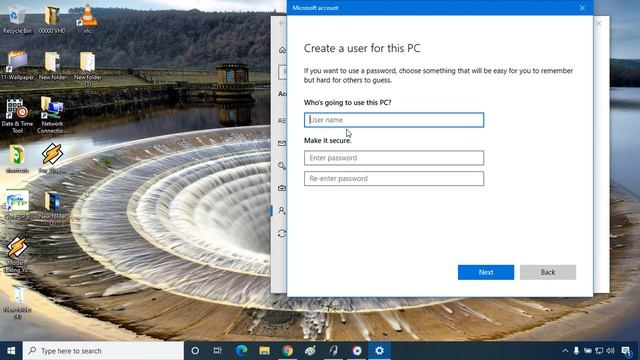Click the Back button

click(x=548, y=272)
